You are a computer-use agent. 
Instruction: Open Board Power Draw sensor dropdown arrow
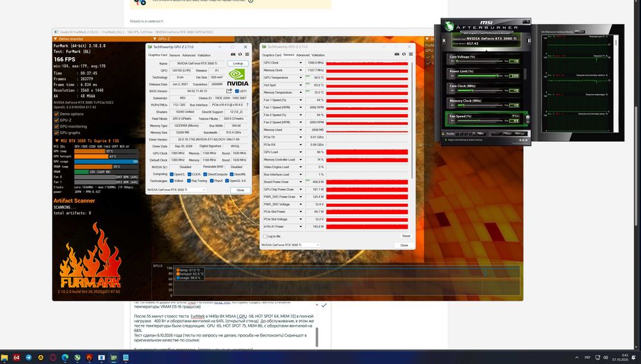[x=301, y=182]
